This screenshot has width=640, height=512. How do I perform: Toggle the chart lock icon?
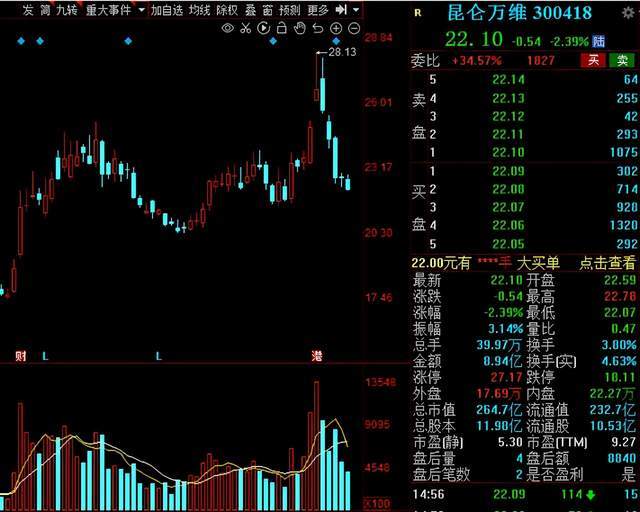[x=282, y=28]
